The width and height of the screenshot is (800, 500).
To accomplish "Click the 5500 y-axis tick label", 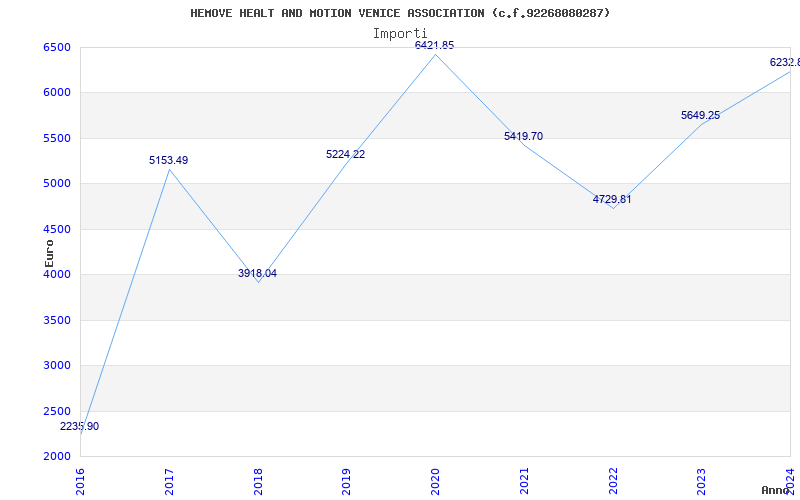I will (59, 138).
